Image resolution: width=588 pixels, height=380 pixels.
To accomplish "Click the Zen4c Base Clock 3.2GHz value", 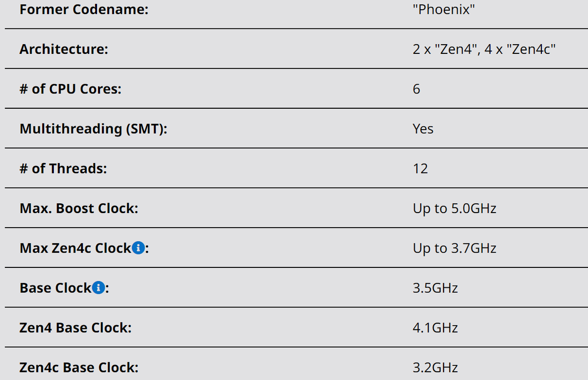I will (436, 367).
